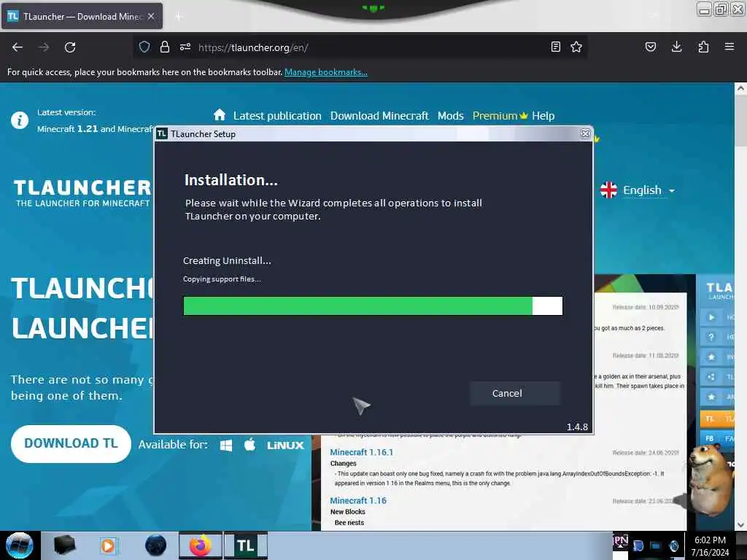
Task: Click the FB Facebook sidebar button
Action: click(x=717, y=438)
